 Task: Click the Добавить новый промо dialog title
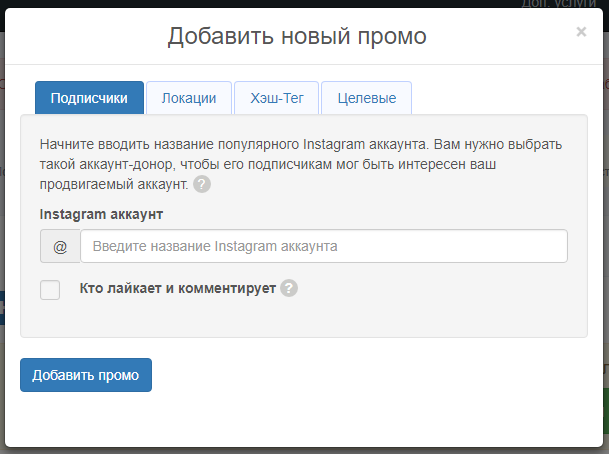[297, 37]
